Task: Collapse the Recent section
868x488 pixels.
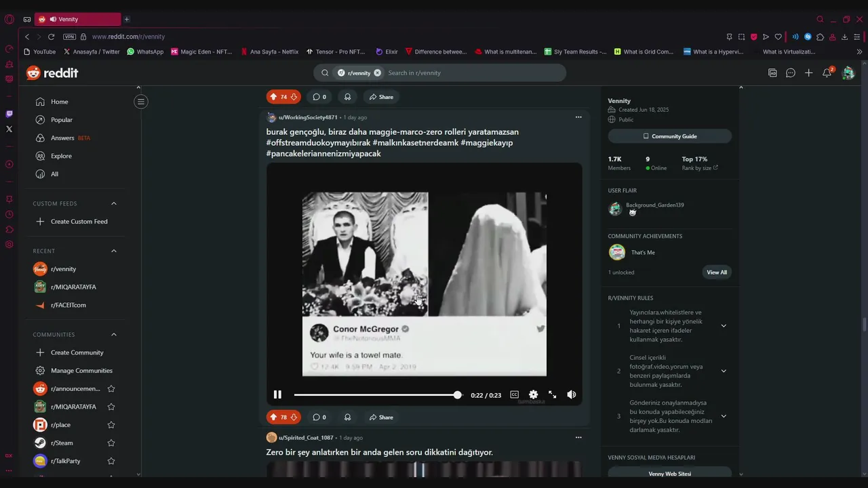Action: [x=114, y=251]
